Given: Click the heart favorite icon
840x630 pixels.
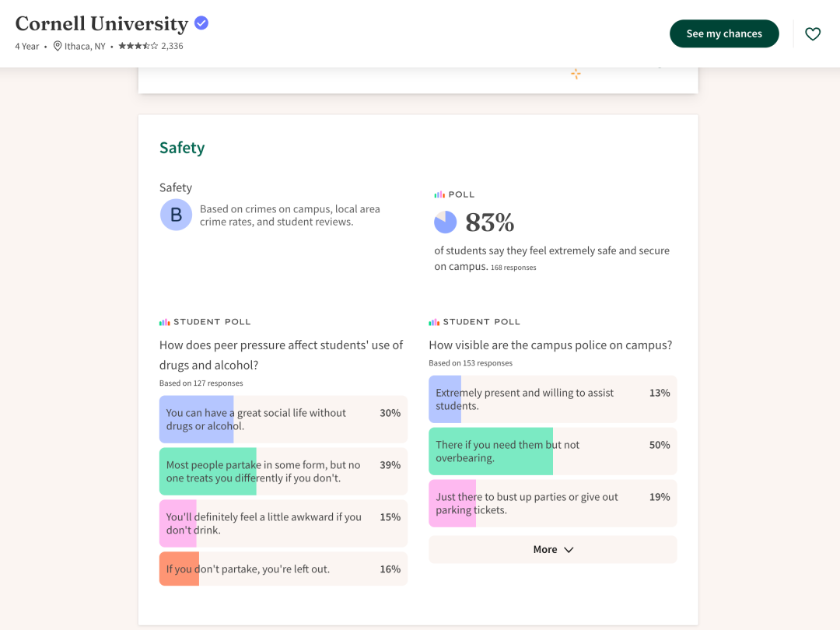Looking at the screenshot, I should coord(813,33).
